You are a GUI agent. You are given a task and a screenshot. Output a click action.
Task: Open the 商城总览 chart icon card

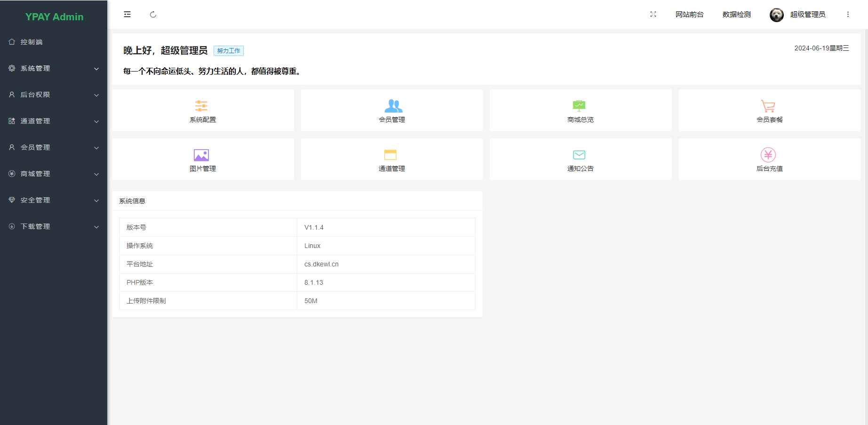tap(579, 106)
